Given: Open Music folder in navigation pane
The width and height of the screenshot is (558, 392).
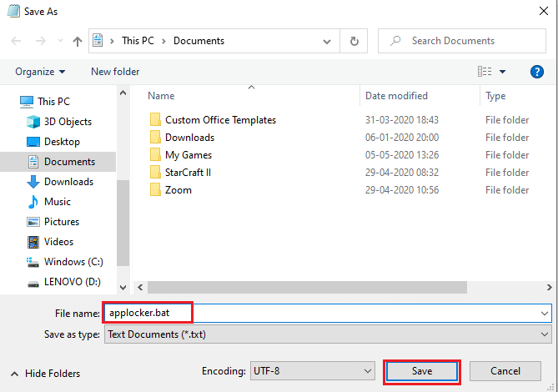Looking at the screenshot, I should pyautogui.click(x=48, y=202).
